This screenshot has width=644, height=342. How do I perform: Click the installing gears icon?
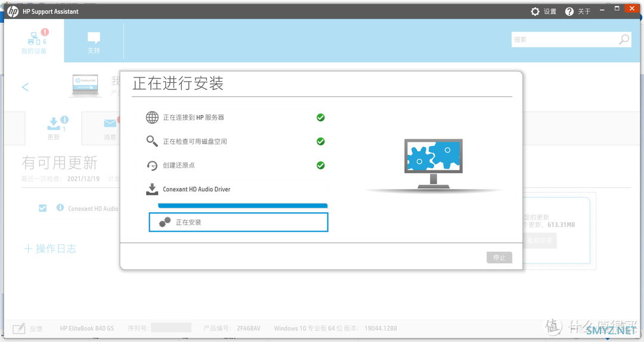(165, 222)
